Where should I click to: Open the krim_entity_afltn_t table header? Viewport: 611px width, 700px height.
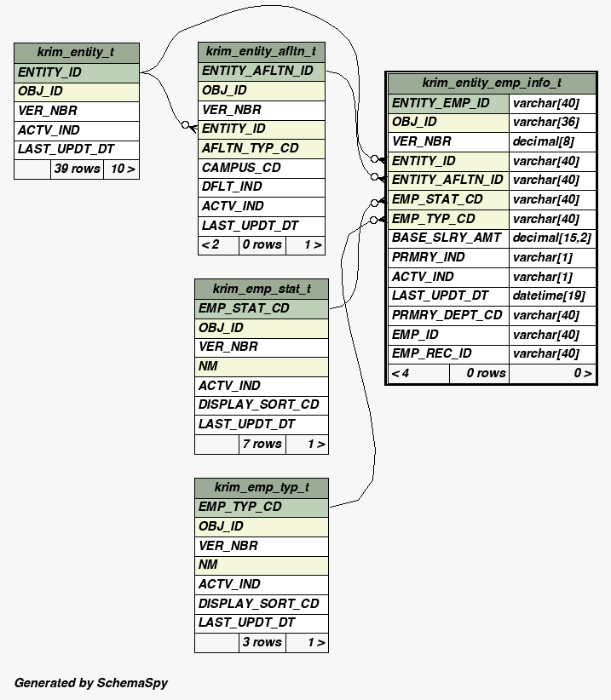(262, 52)
